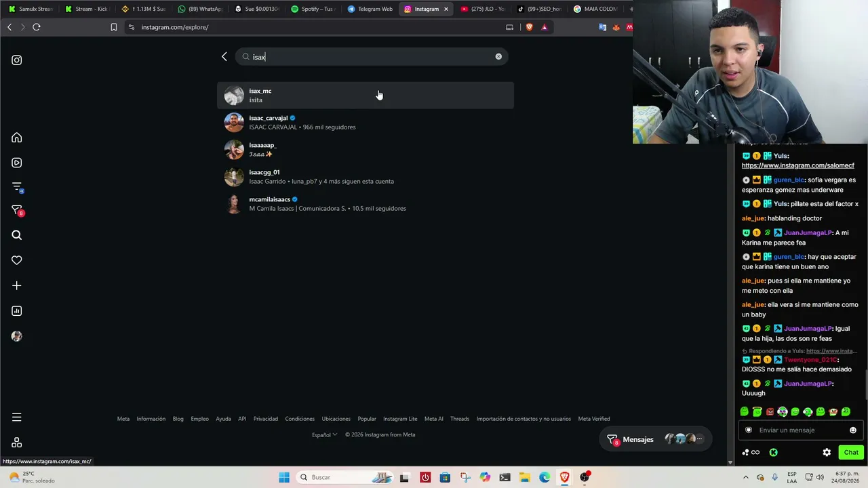
Task: Open Reels from the Instagram sidebar
Action: (17, 163)
